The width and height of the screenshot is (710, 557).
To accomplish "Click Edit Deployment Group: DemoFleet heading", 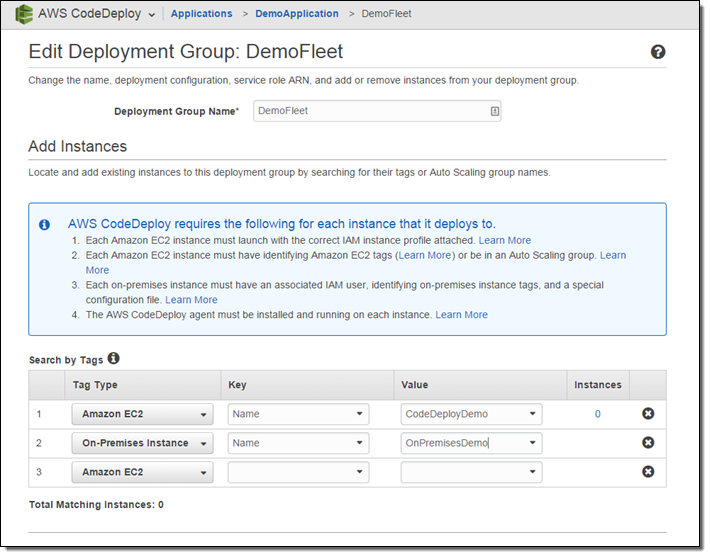I will pyautogui.click(x=186, y=52).
